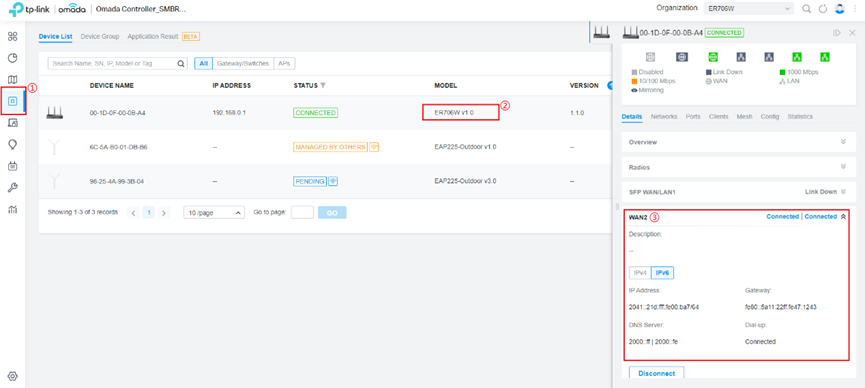Click the GO page button

(332, 212)
